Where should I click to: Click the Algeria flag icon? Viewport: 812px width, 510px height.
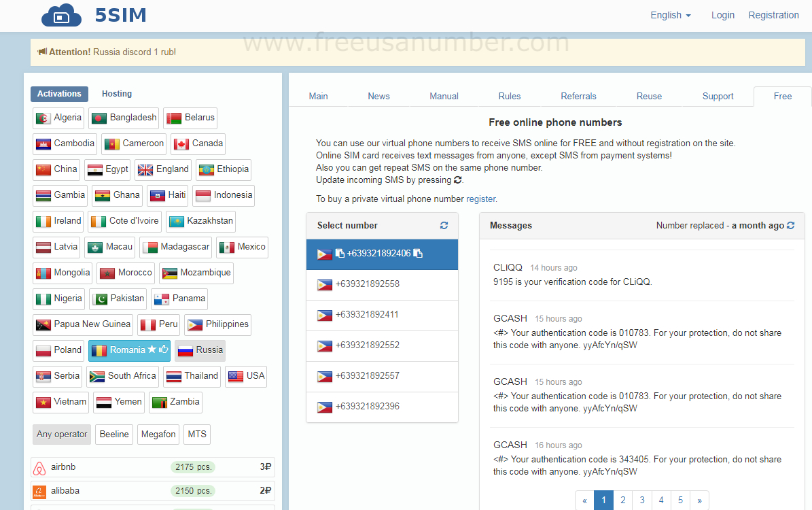43,118
